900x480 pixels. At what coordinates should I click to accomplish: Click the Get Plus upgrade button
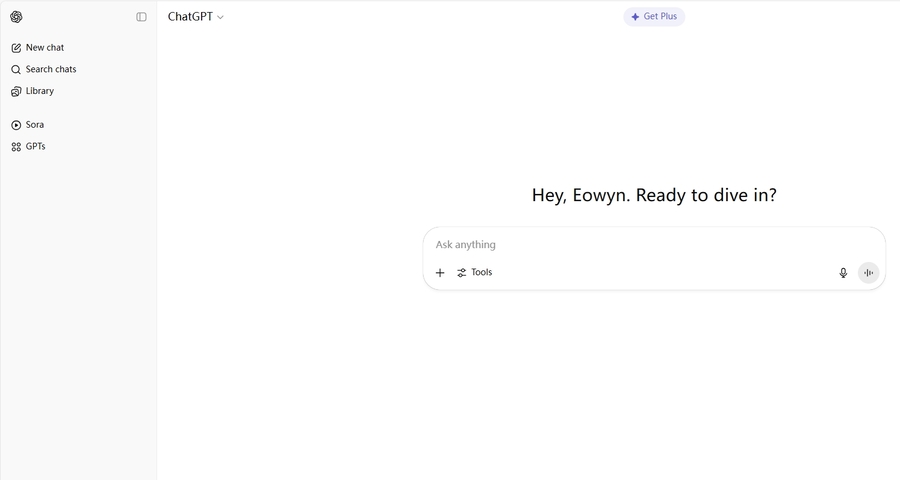[x=654, y=17]
